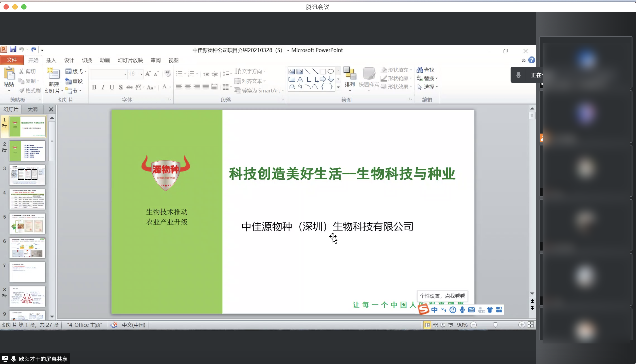Click the Format Painter brush icon
This screenshot has width=636, height=364.
[22, 91]
